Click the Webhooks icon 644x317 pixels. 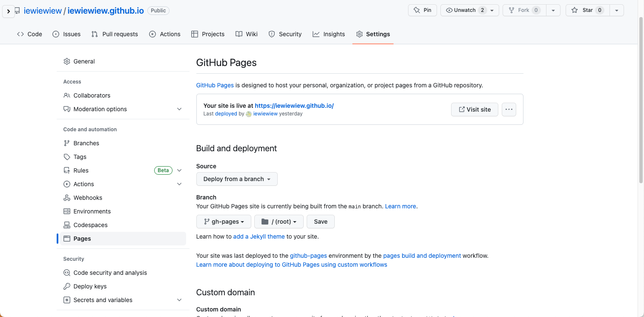tap(67, 198)
